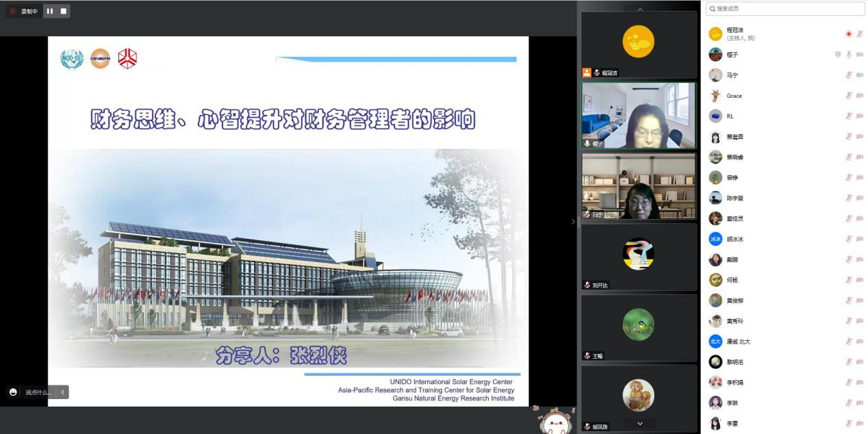
Task: Click the screen-share icon in 樱子's row
Action: pos(837,55)
